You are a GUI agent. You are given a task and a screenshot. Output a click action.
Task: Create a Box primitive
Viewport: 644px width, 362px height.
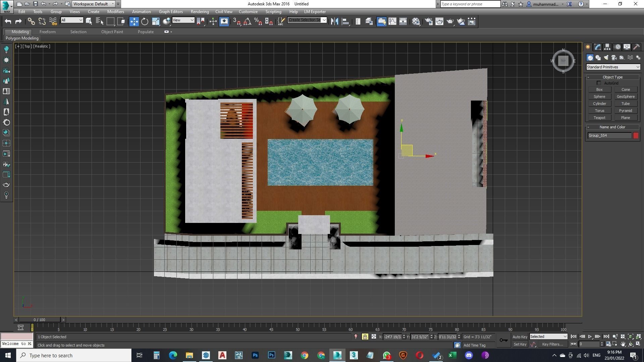[599, 89]
